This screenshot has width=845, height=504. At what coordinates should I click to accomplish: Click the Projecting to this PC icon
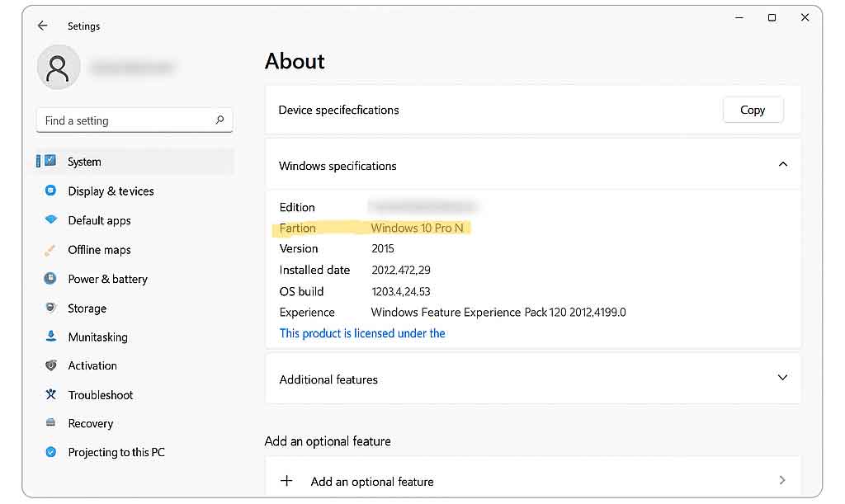50,452
